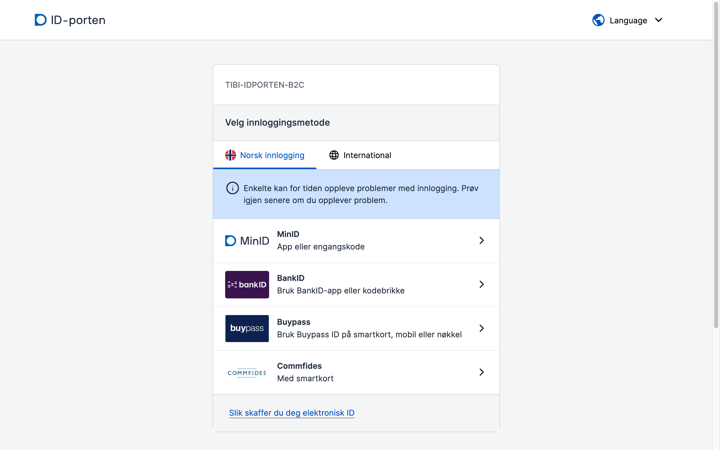Choose Commfides login method title
Screen dimensions: 720x450
(x=299, y=366)
